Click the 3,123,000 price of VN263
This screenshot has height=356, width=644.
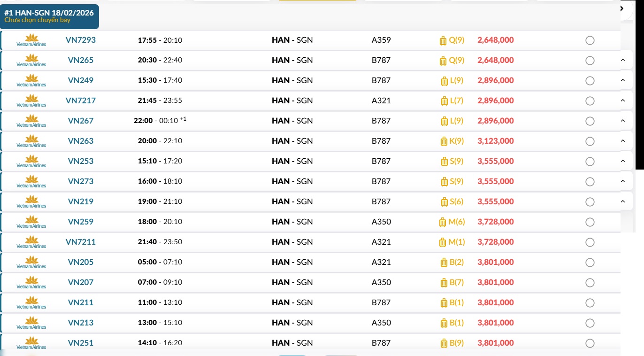point(495,141)
